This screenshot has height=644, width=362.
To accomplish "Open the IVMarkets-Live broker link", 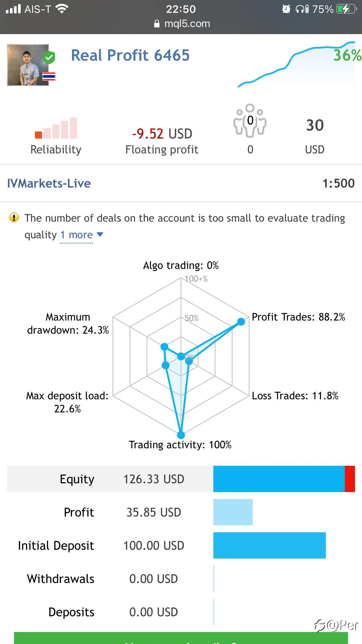I will (49, 183).
